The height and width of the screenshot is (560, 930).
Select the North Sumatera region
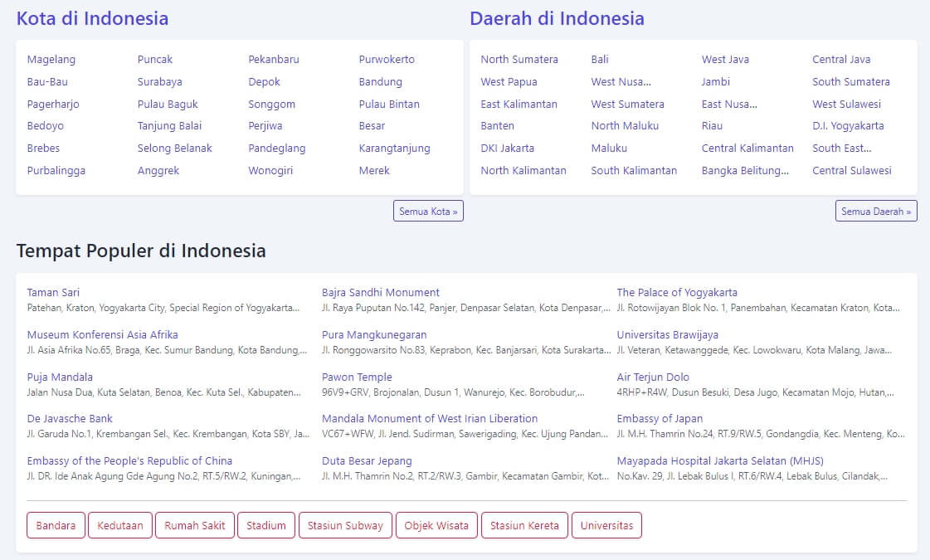(519, 59)
